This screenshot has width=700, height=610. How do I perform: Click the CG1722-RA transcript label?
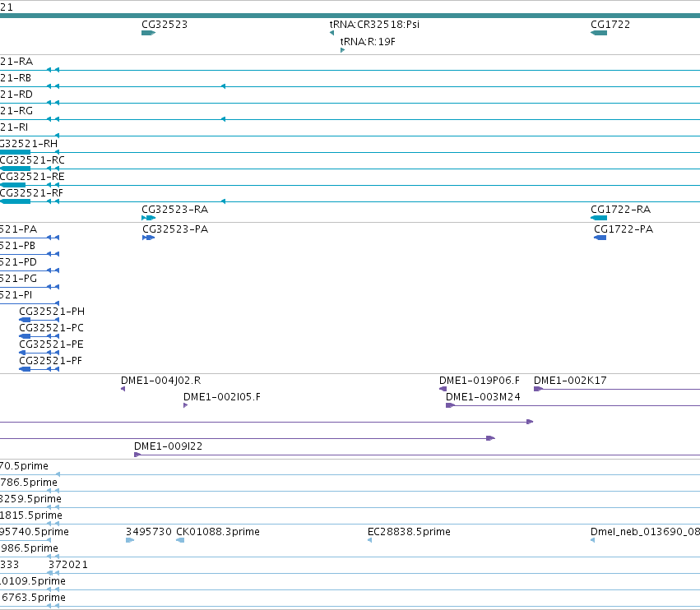(620, 210)
